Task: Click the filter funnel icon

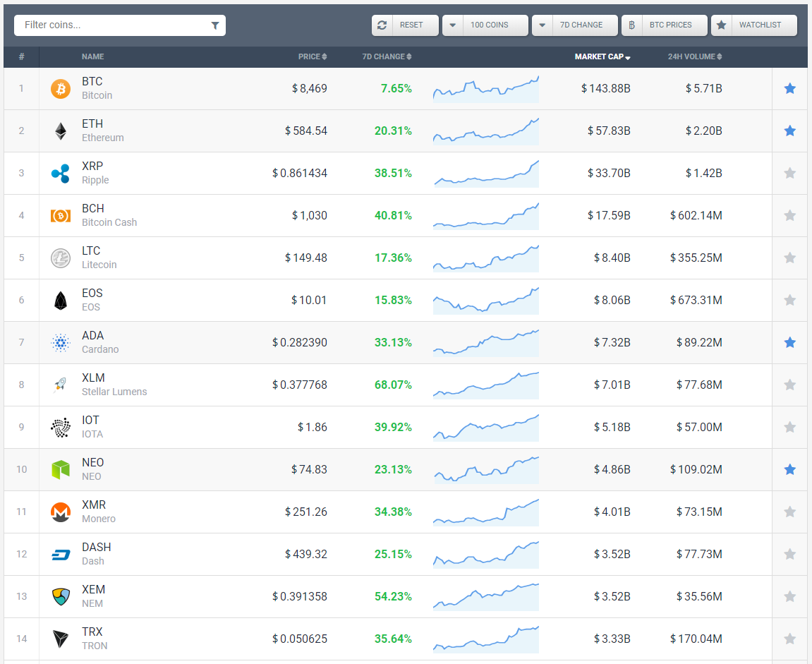Action: 215,25
